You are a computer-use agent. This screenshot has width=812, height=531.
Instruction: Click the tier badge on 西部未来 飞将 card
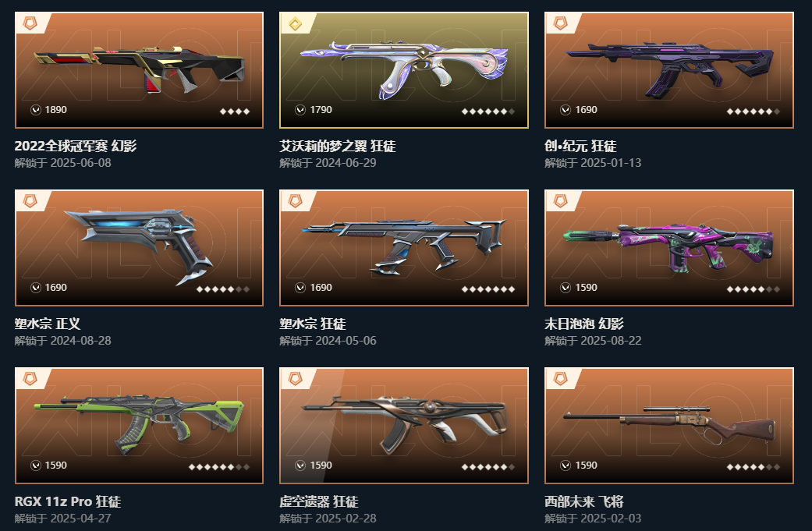tap(560, 379)
